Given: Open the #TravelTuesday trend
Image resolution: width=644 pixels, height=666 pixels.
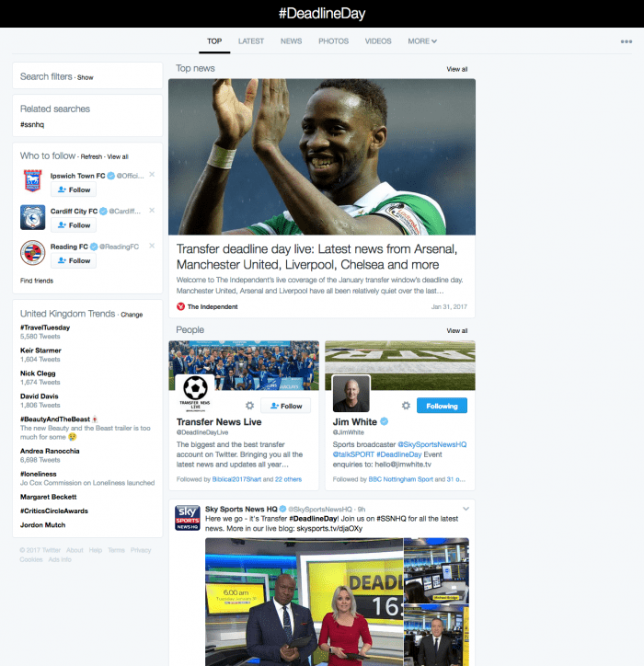Looking at the screenshot, I should coord(45,327).
